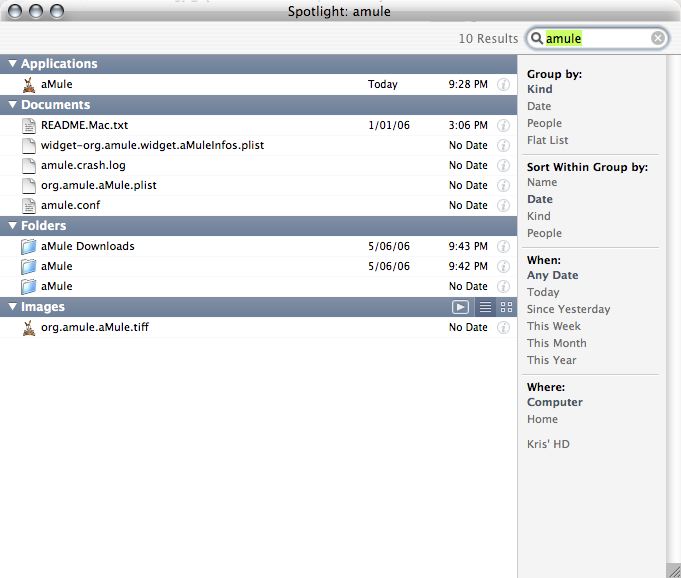
Task: Click README.Mac.txt document icon
Action: pos(29,126)
